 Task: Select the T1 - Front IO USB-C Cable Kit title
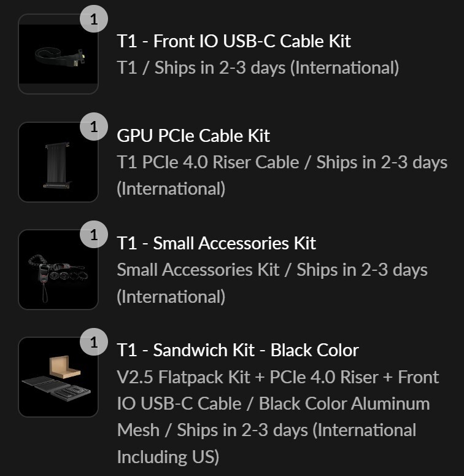(234, 41)
